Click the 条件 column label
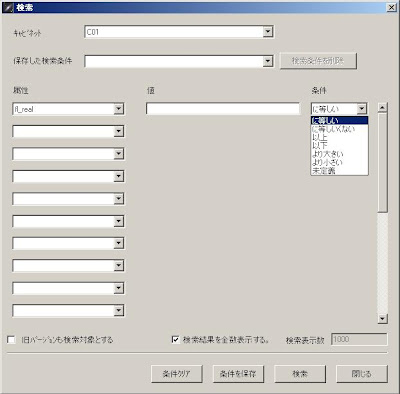This screenshot has width=400, height=394. tap(319, 90)
